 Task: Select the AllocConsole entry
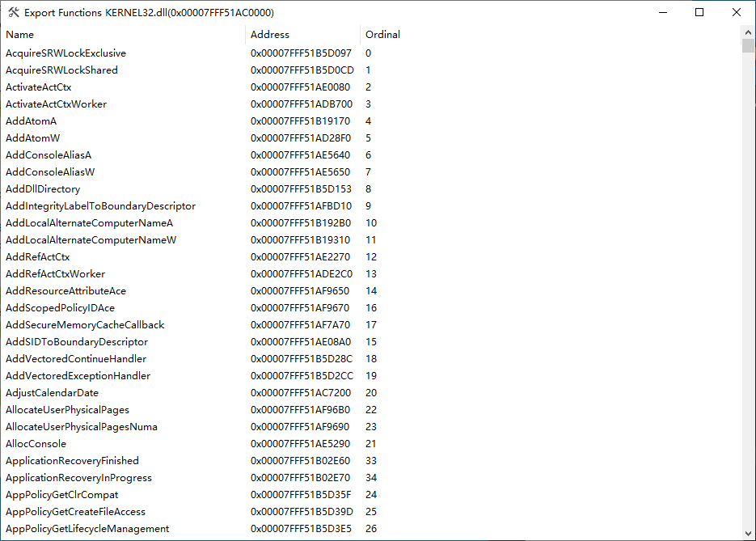tap(36, 444)
